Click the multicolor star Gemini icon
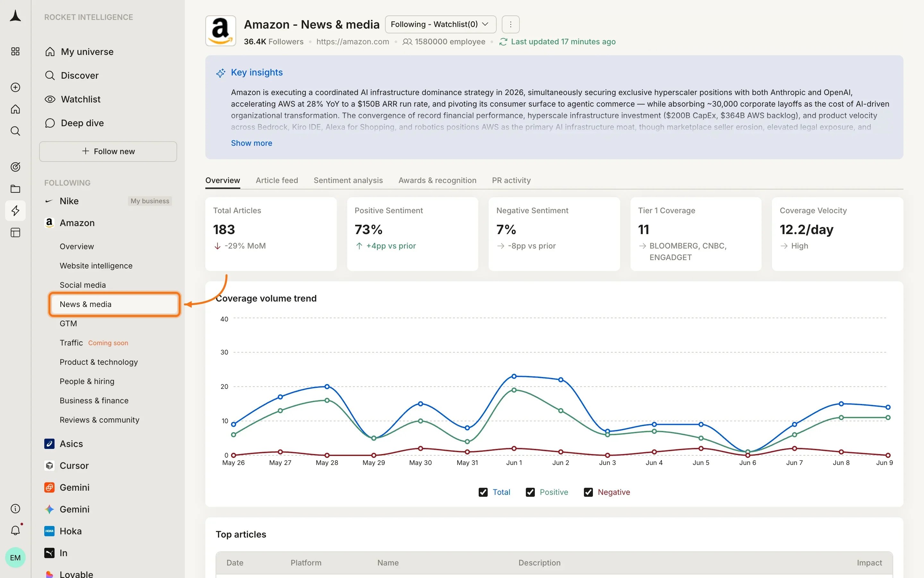 click(x=49, y=509)
